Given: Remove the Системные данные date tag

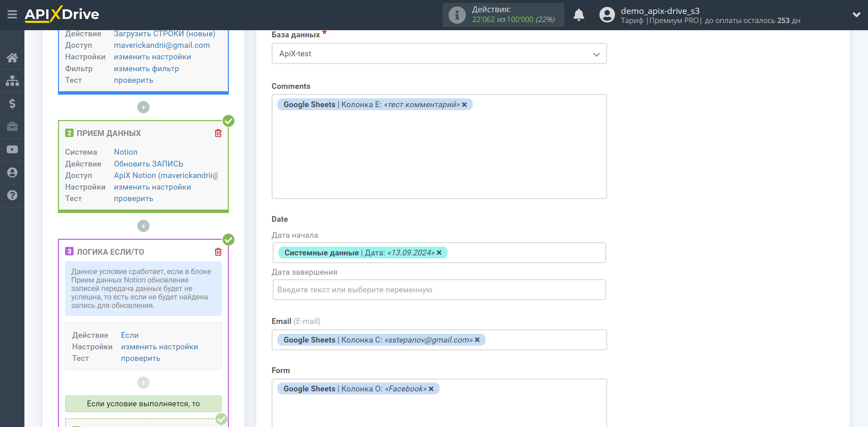Looking at the screenshot, I should pyautogui.click(x=439, y=253).
